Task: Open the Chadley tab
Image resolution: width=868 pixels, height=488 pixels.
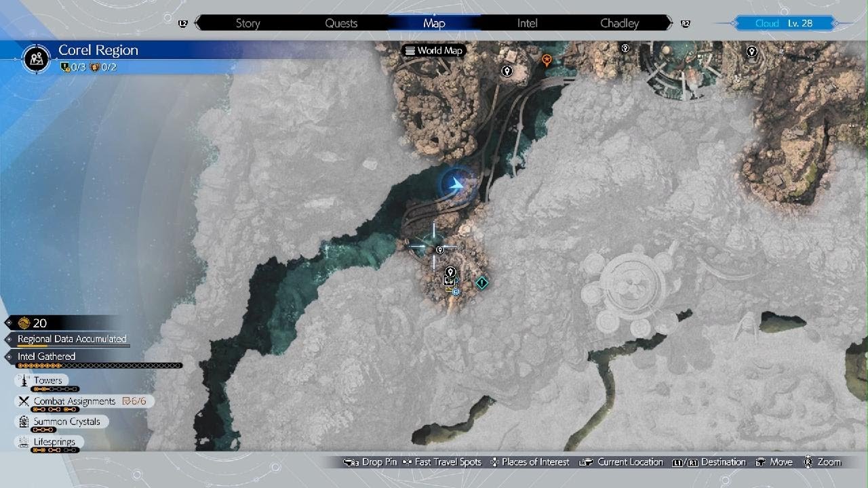Action: (x=620, y=23)
